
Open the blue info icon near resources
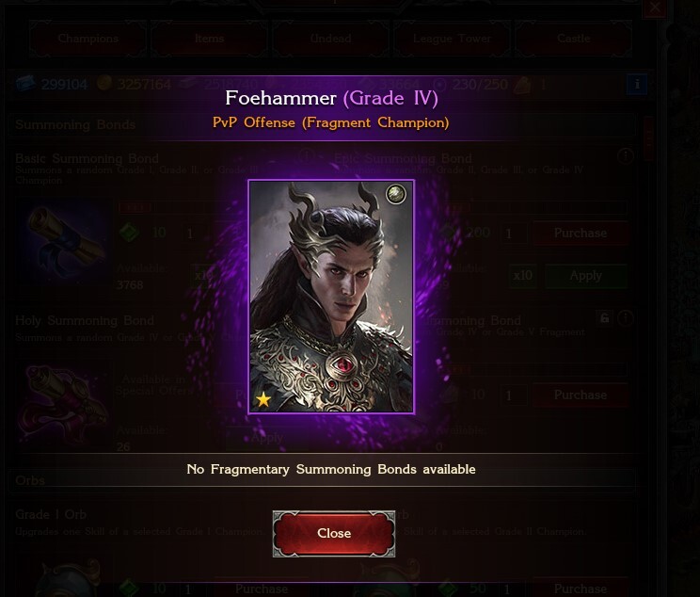tap(637, 84)
